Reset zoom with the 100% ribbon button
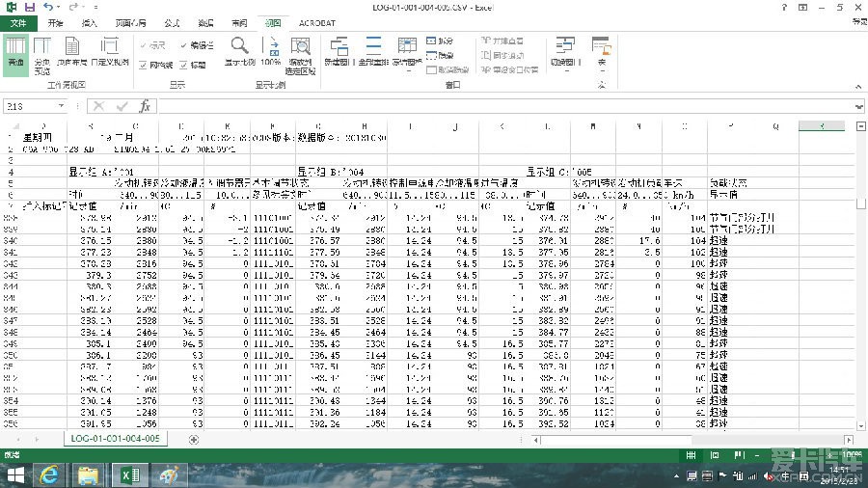This screenshot has width=868, height=488. 271,53
